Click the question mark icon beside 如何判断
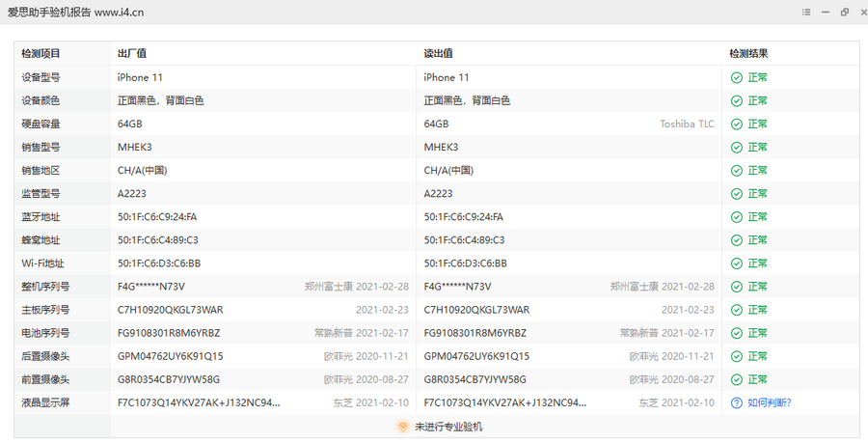Viewport: 868px width, 443px height. tap(737, 402)
